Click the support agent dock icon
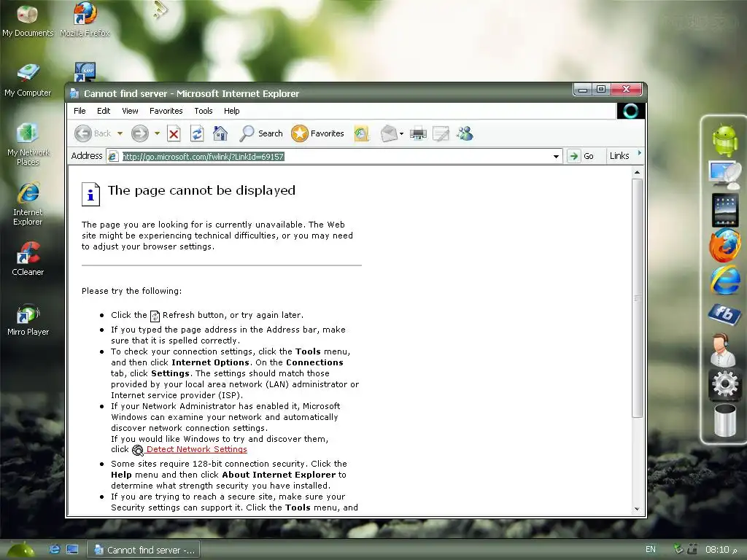Screen dimensions: 747x560 point(723,349)
